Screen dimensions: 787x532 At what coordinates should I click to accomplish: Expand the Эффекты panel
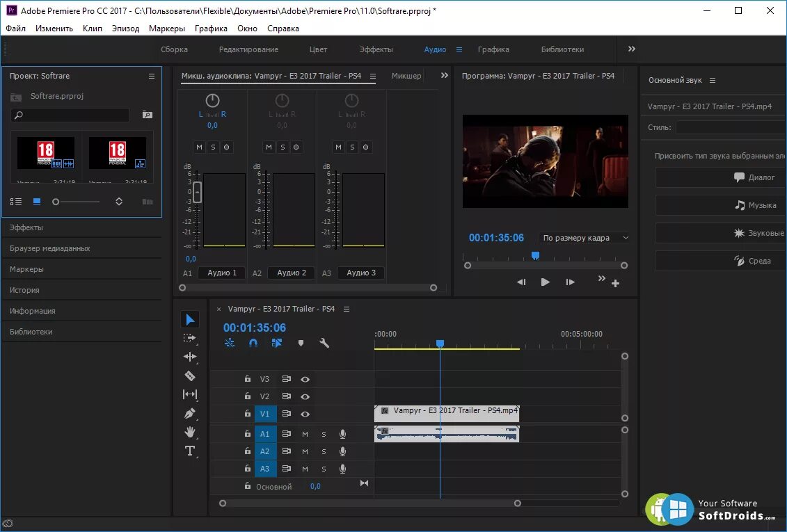(x=26, y=227)
